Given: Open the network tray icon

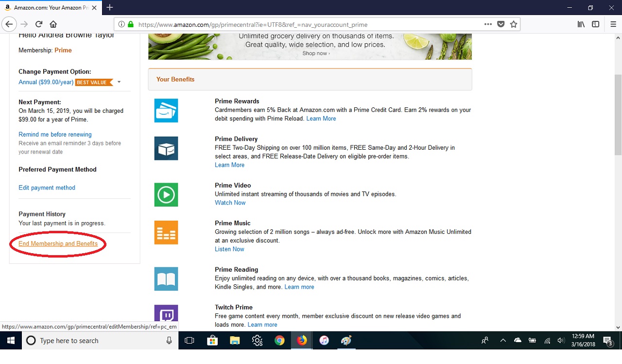Looking at the screenshot, I should (x=547, y=341).
